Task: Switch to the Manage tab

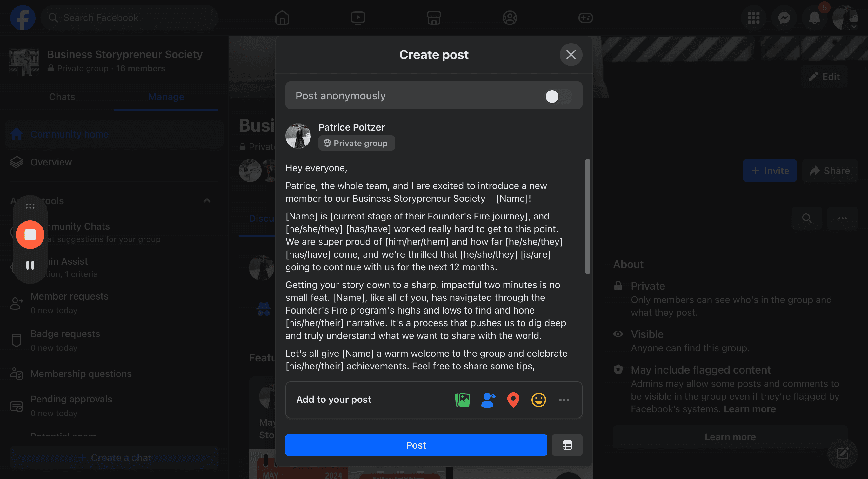Action: pos(166,97)
